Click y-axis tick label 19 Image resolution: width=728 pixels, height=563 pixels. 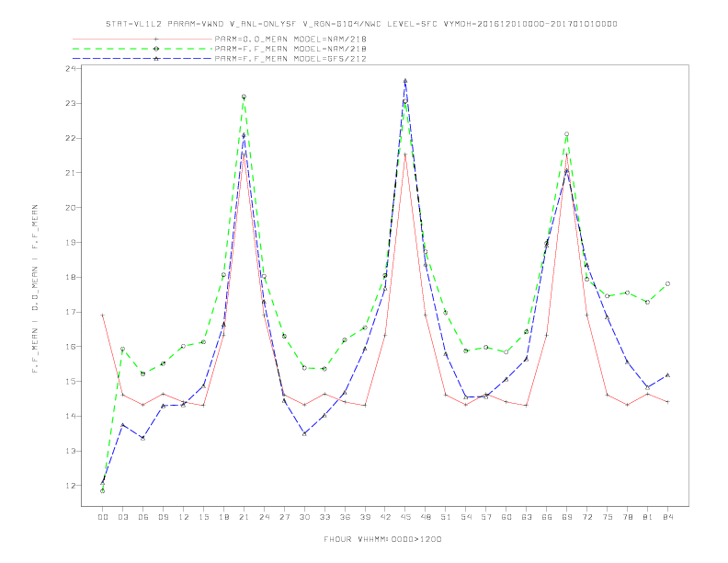[x=71, y=243]
